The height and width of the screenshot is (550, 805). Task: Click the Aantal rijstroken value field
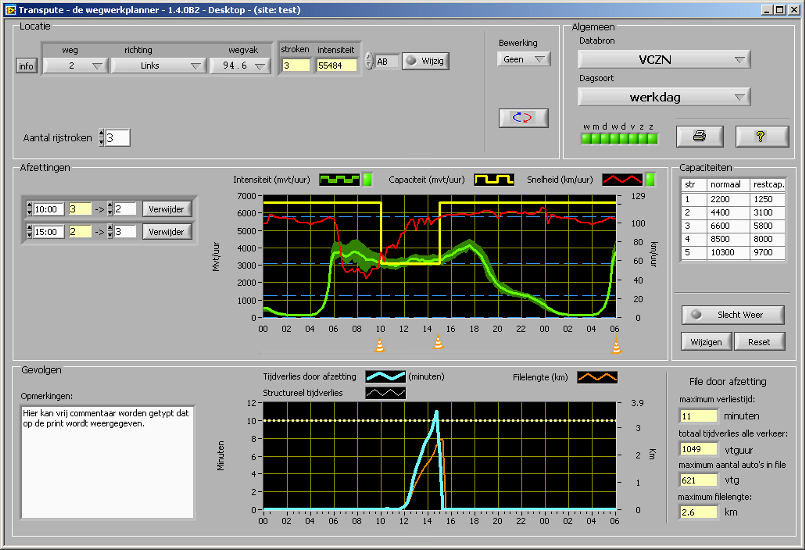(118, 137)
